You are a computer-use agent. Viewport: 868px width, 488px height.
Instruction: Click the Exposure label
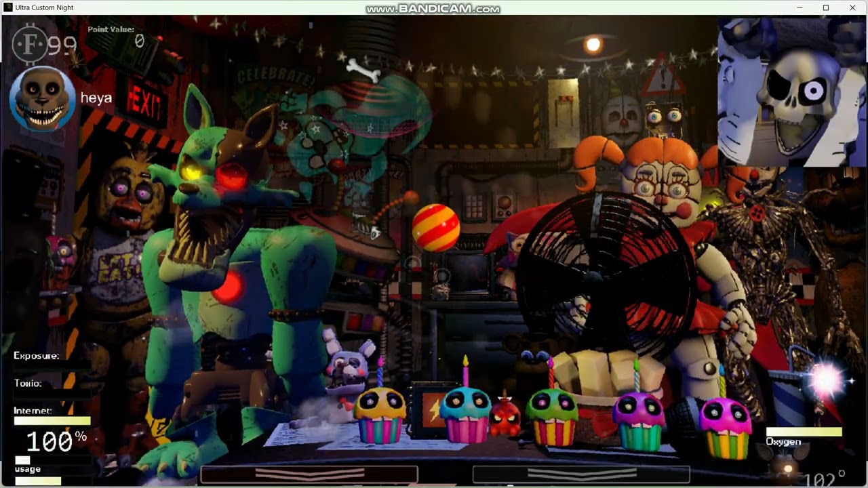(36, 356)
